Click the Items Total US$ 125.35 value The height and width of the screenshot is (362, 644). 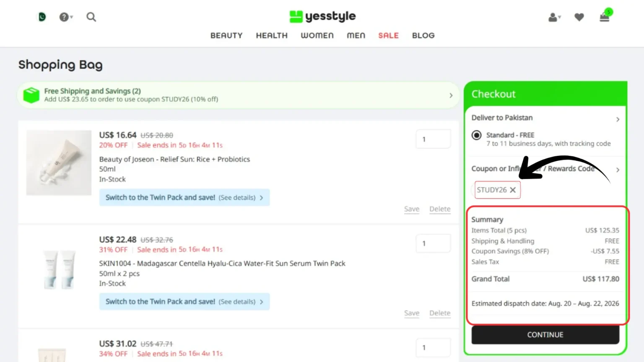click(x=602, y=230)
